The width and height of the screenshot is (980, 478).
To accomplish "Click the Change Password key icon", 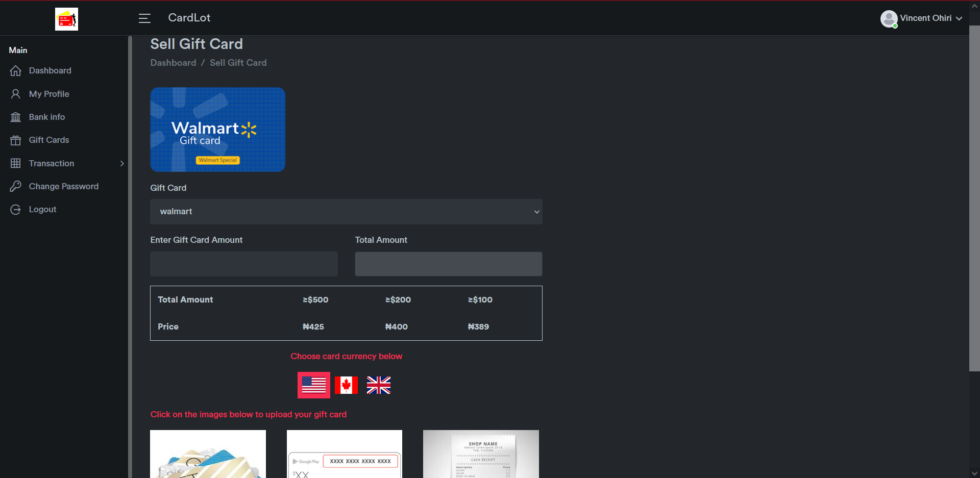I will tap(16, 187).
